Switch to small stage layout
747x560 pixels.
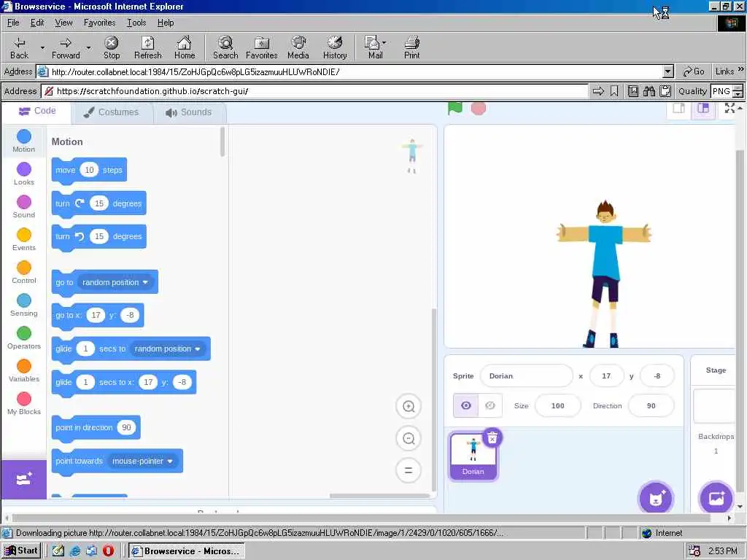pyautogui.click(x=678, y=109)
